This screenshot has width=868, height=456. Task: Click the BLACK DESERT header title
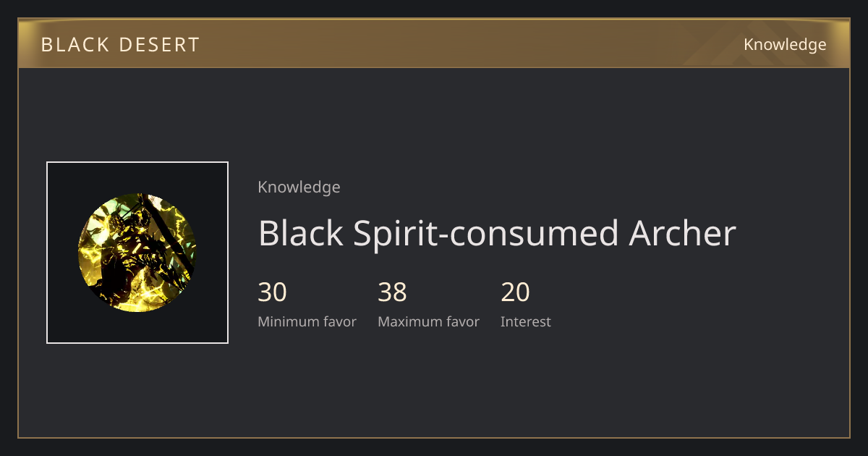pos(120,45)
